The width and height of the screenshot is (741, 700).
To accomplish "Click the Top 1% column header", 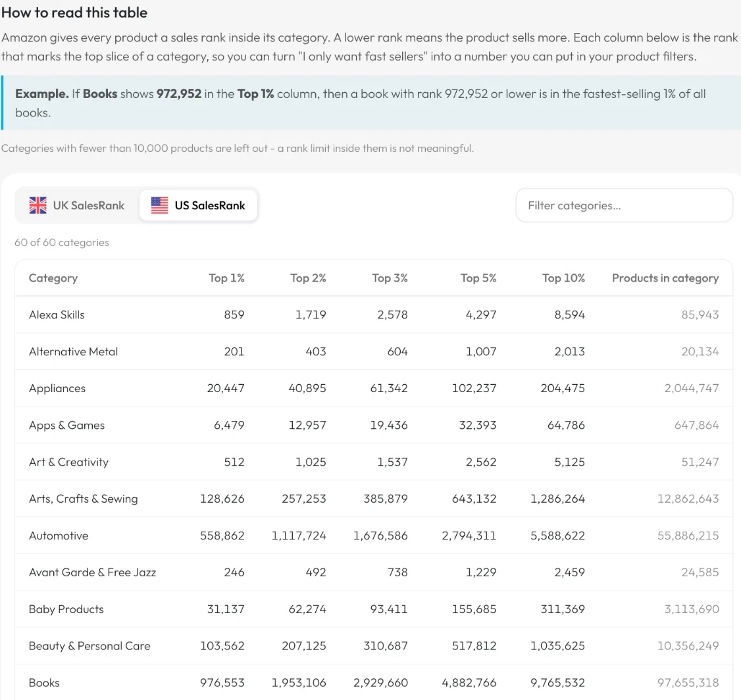I will [227, 278].
